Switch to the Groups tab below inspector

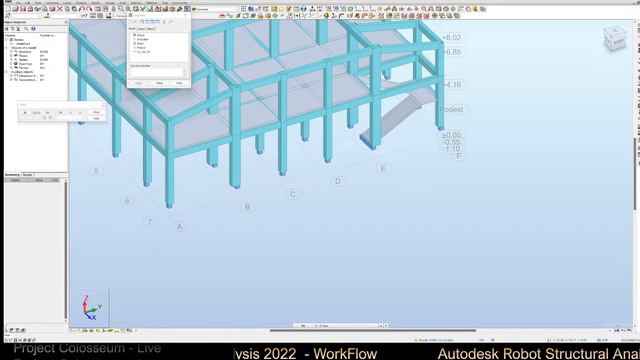(27, 175)
